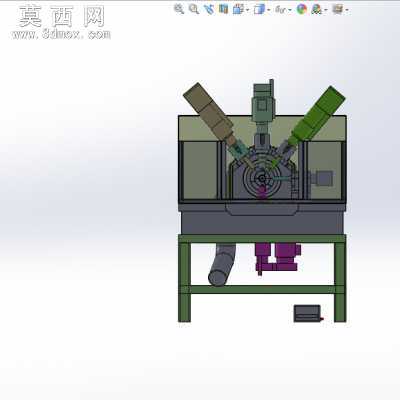
Task: Expand the Display Style dropdown arrow
Action: [x=268, y=10]
